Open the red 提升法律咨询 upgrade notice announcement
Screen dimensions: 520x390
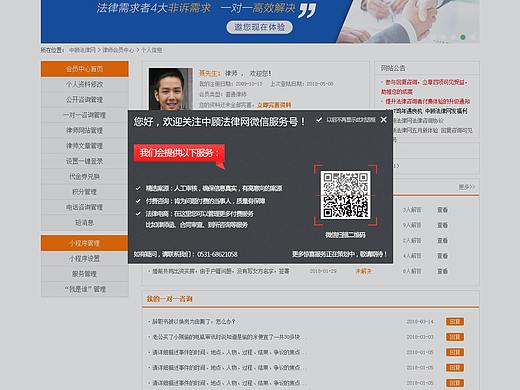tap(427, 101)
